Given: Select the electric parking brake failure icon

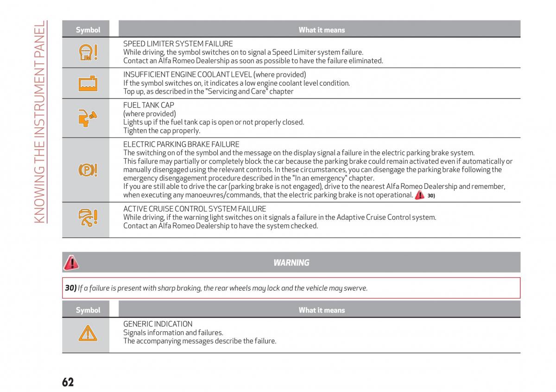Looking at the screenshot, I should 88,170.
